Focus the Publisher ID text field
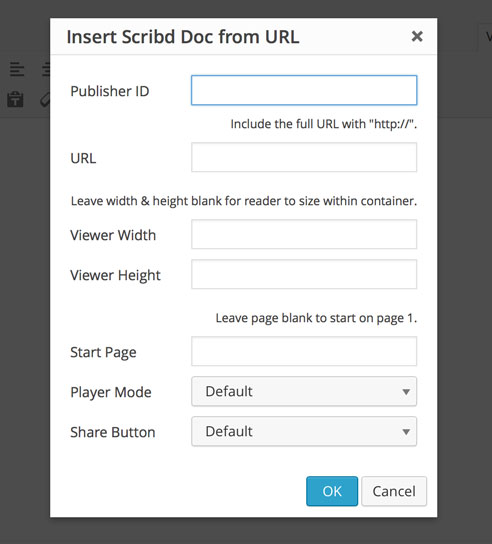This screenshot has height=544, width=492. [304, 90]
